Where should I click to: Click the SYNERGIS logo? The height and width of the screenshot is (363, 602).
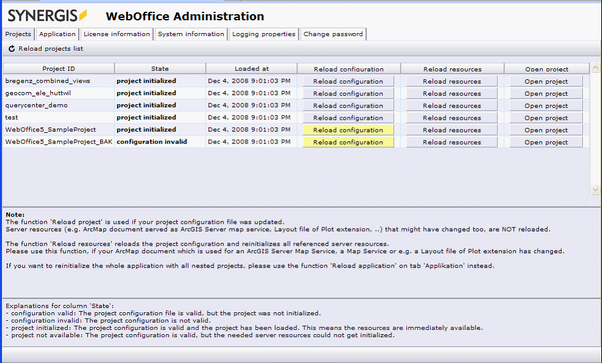pyautogui.click(x=47, y=16)
